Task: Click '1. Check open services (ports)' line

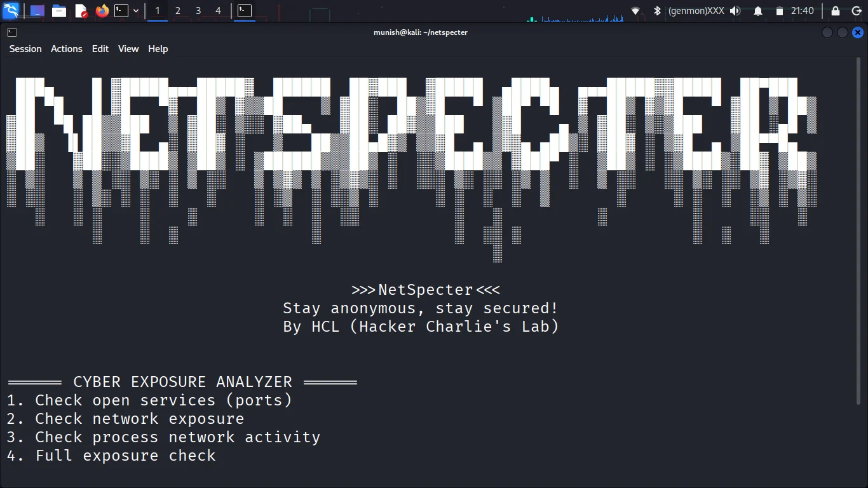Action: pyautogui.click(x=149, y=400)
